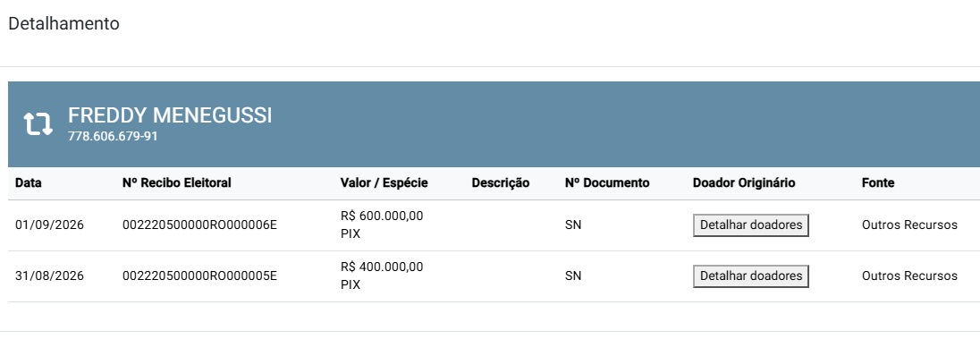Click the R$ 400.000,00 amount

[382, 267]
